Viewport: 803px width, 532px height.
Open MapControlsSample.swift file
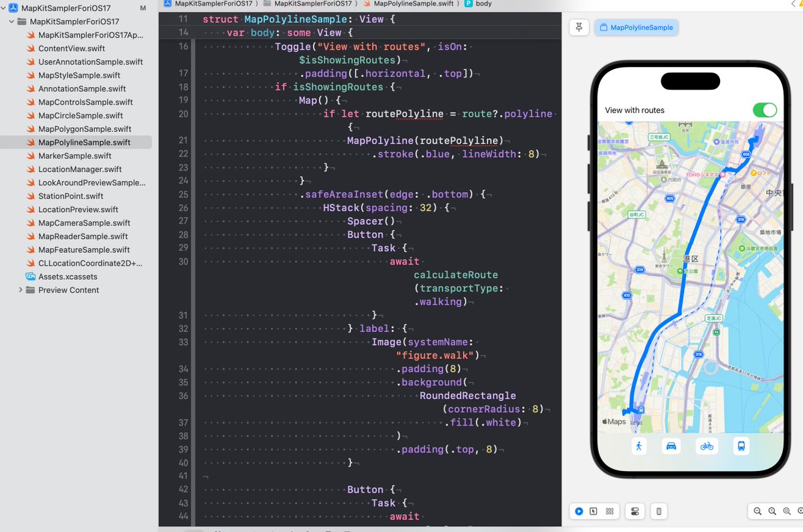click(x=86, y=102)
